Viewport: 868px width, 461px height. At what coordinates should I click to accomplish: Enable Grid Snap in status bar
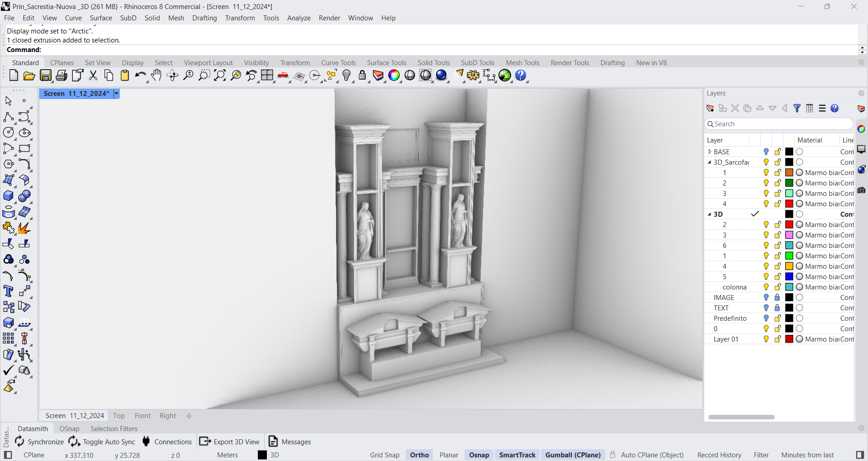(x=384, y=455)
